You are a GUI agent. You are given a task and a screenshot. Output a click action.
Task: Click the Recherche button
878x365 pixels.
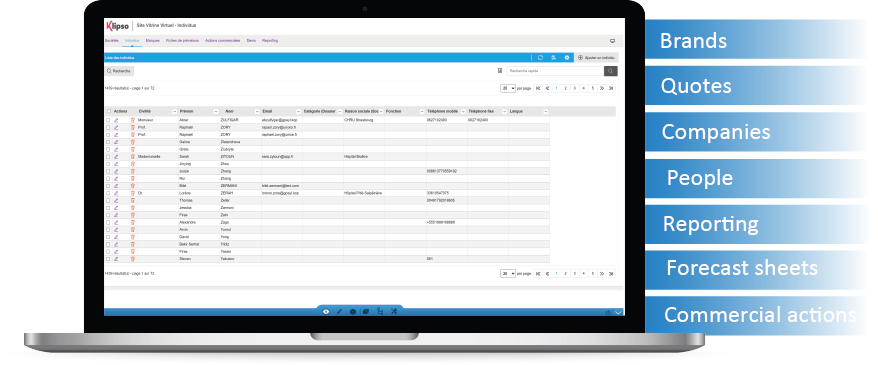tap(119, 71)
